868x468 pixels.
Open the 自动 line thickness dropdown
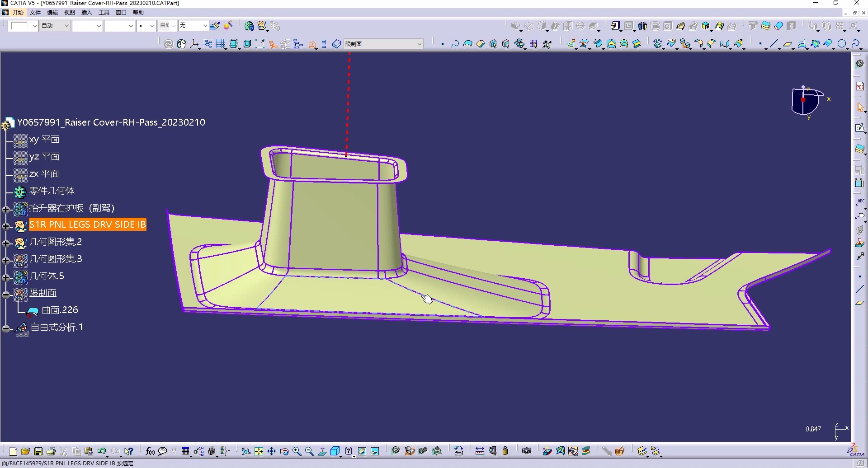66,26
